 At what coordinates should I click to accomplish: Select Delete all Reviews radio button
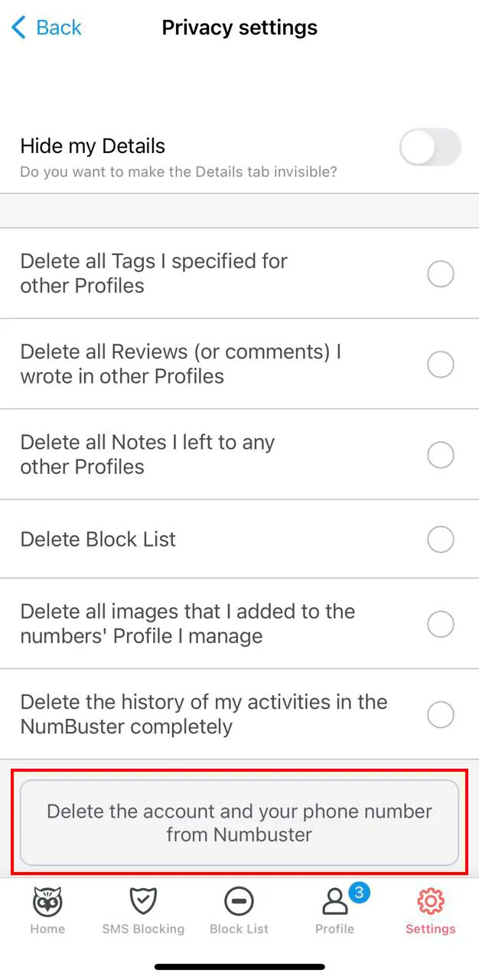click(441, 364)
